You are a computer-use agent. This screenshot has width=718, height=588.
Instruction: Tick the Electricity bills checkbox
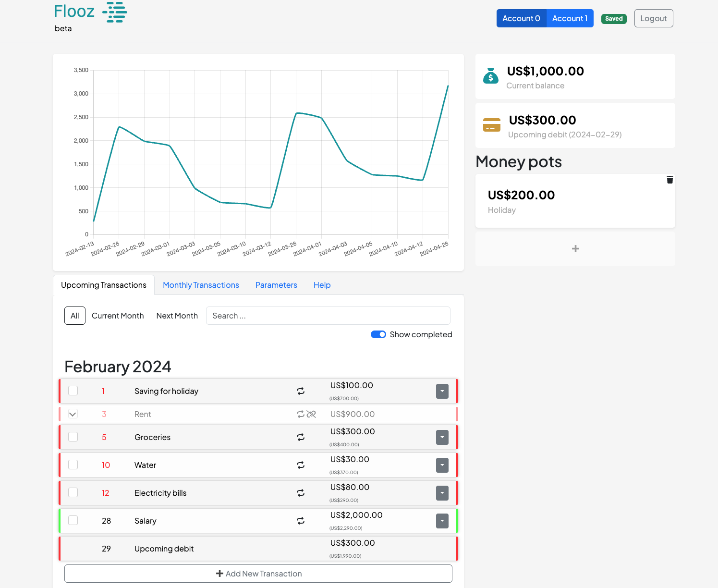[x=73, y=492]
